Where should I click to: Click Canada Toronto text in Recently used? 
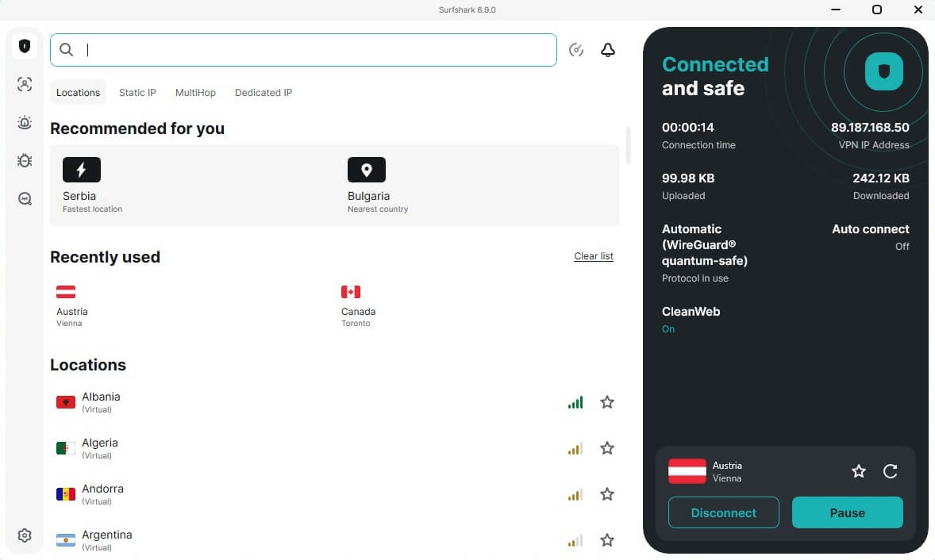359,317
